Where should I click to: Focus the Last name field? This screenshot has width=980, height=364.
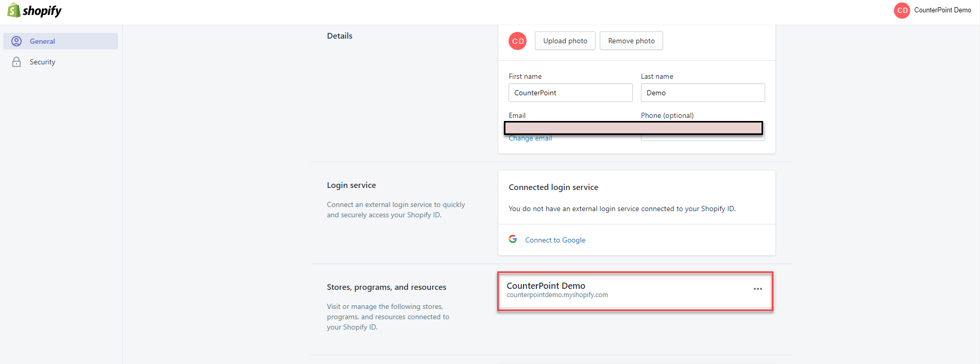[703, 93]
